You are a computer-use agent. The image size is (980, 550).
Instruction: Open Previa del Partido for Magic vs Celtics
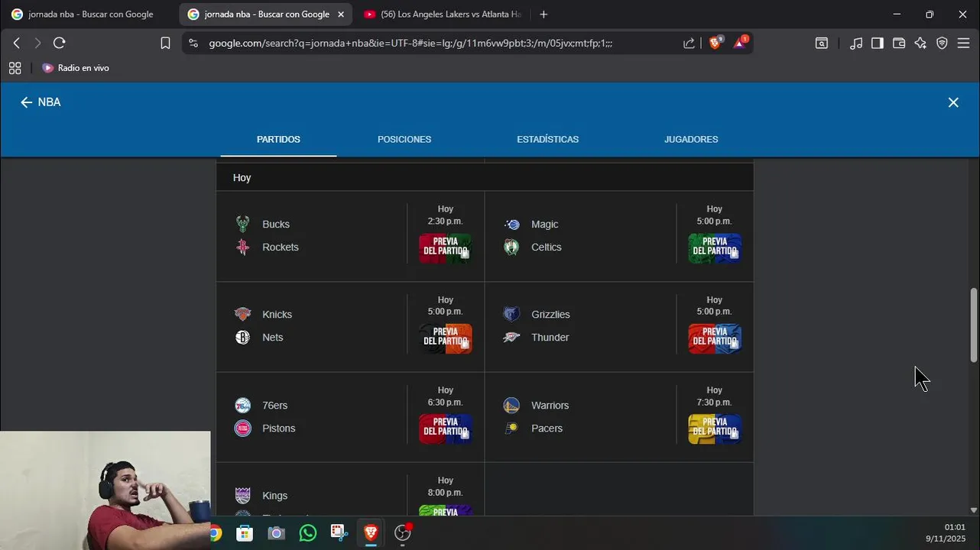tap(715, 248)
